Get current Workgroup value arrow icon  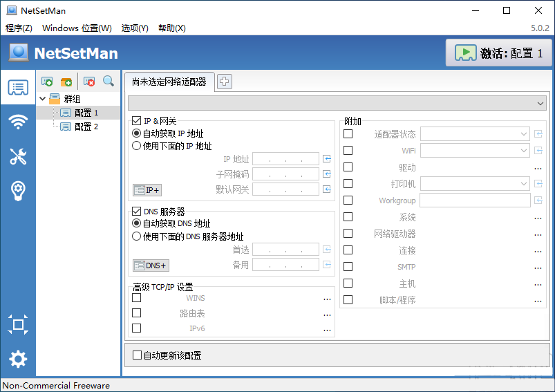(538, 200)
